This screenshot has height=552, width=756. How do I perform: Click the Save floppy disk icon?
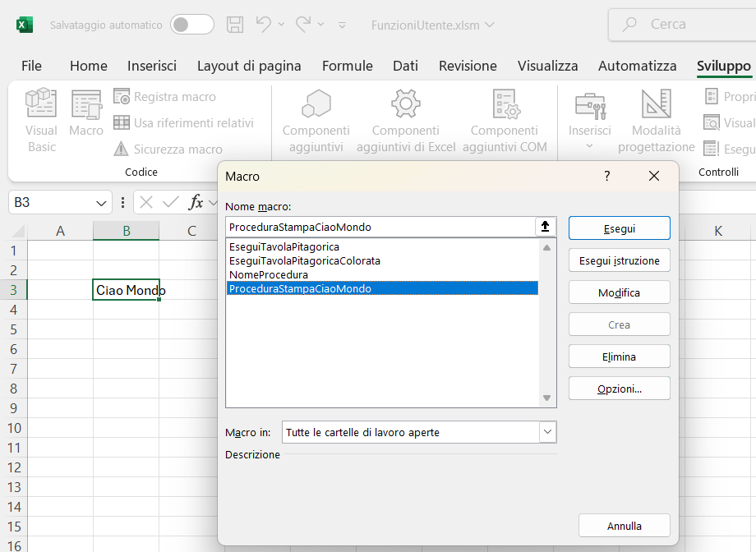pos(235,25)
